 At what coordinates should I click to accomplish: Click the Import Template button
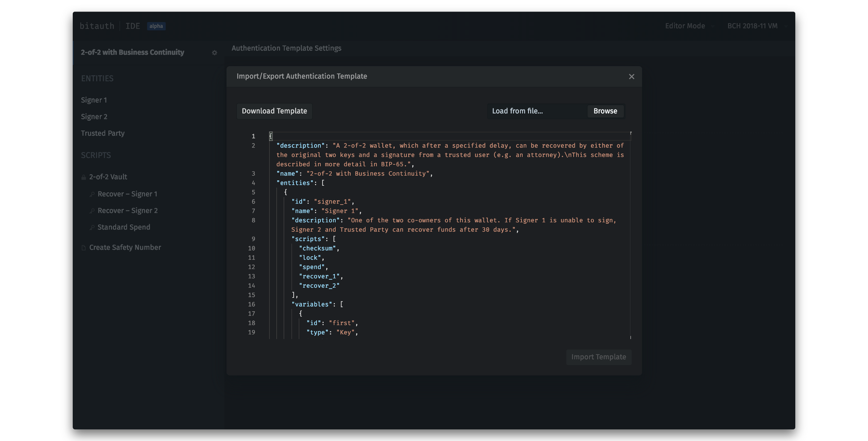(x=599, y=357)
